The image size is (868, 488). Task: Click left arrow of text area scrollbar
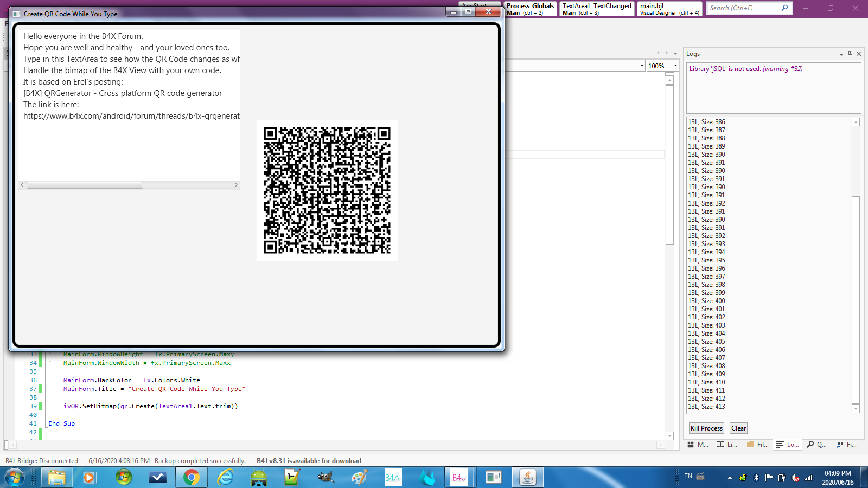click(x=22, y=185)
